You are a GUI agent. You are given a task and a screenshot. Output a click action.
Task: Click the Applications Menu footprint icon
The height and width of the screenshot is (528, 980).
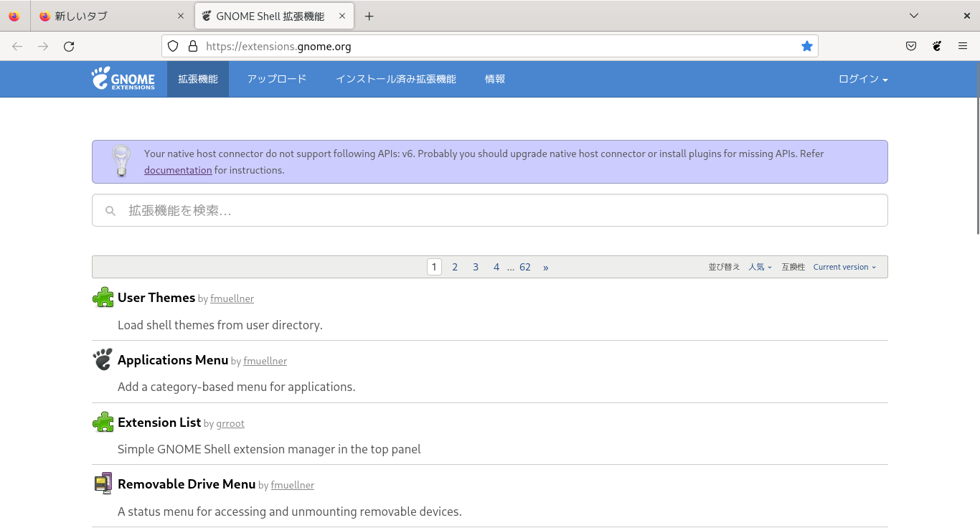(103, 359)
